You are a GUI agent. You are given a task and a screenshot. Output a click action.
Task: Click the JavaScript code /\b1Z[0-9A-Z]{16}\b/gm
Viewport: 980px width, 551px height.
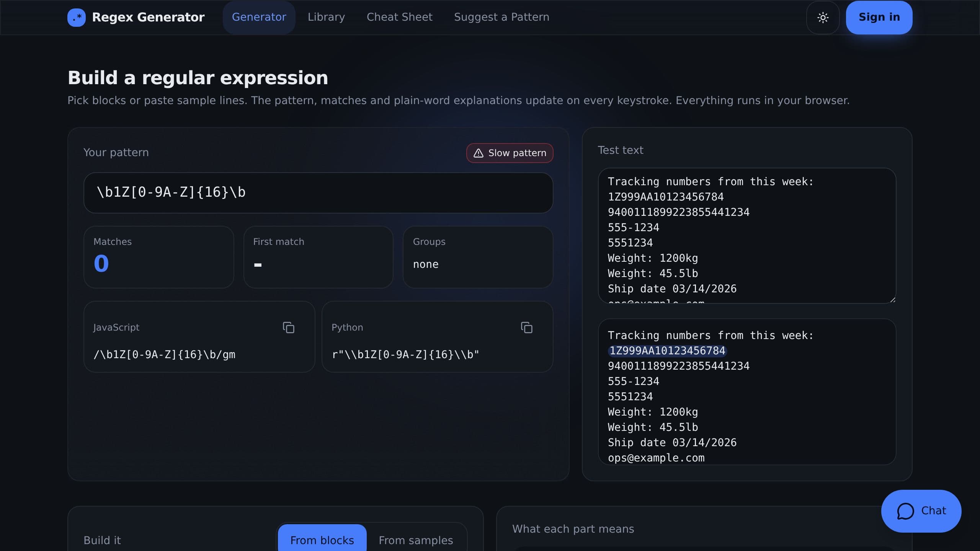coord(164,355)
